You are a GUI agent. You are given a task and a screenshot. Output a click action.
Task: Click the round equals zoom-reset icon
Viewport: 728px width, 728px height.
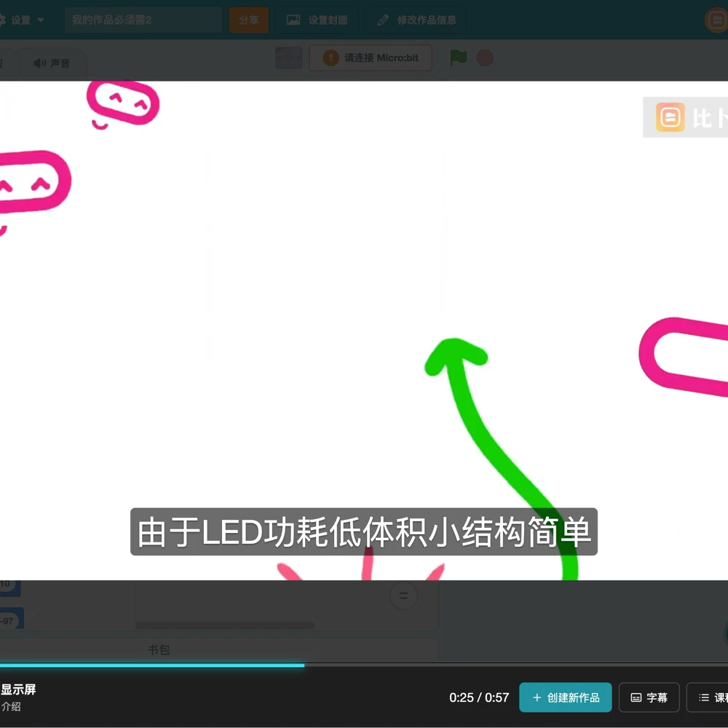pos(403,596)
